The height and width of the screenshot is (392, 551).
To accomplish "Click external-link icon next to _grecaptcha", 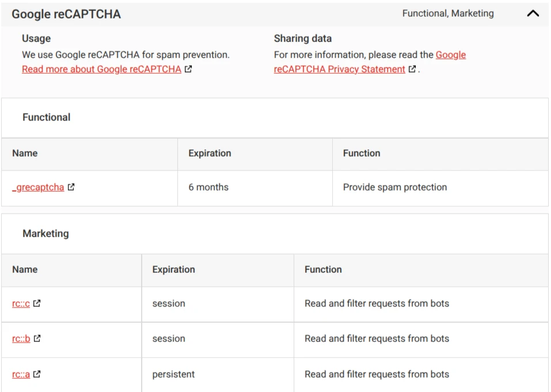I will 71,187.
